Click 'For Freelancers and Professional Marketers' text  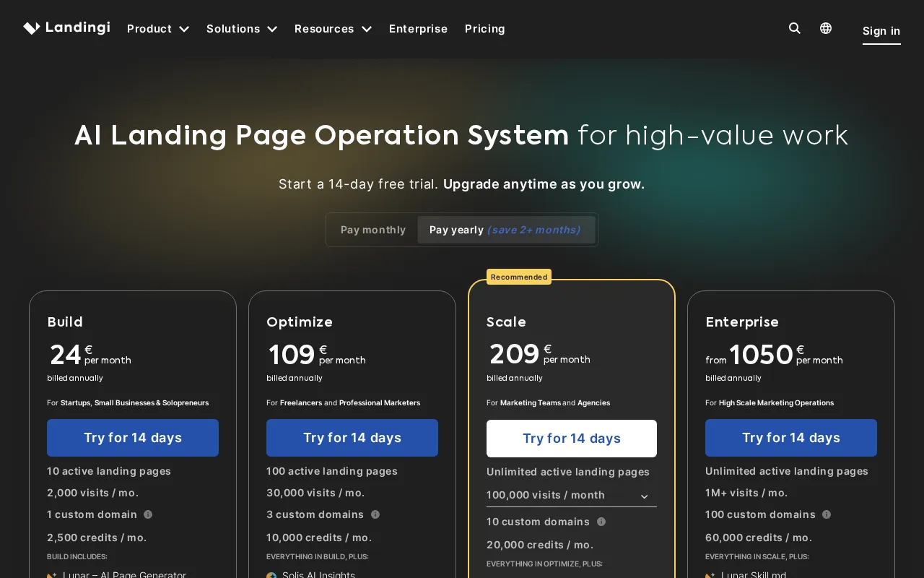pyautogui.click(x=343, y=402)
